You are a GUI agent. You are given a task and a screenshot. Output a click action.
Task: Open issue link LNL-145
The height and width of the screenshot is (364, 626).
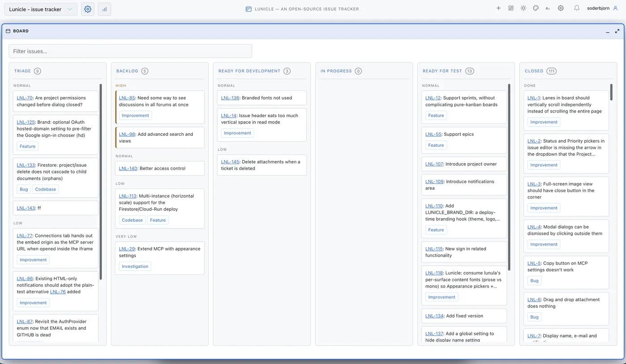point(230,162)
